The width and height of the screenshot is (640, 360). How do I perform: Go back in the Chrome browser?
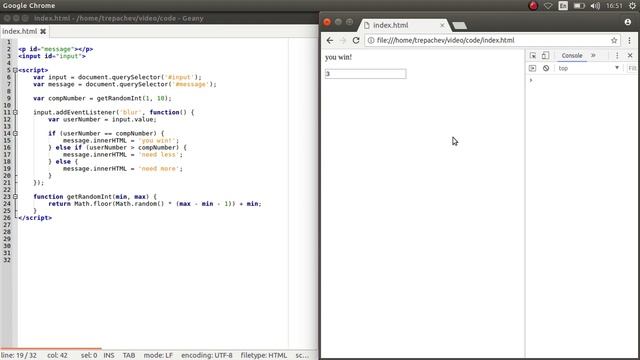(x=330, y=40)
